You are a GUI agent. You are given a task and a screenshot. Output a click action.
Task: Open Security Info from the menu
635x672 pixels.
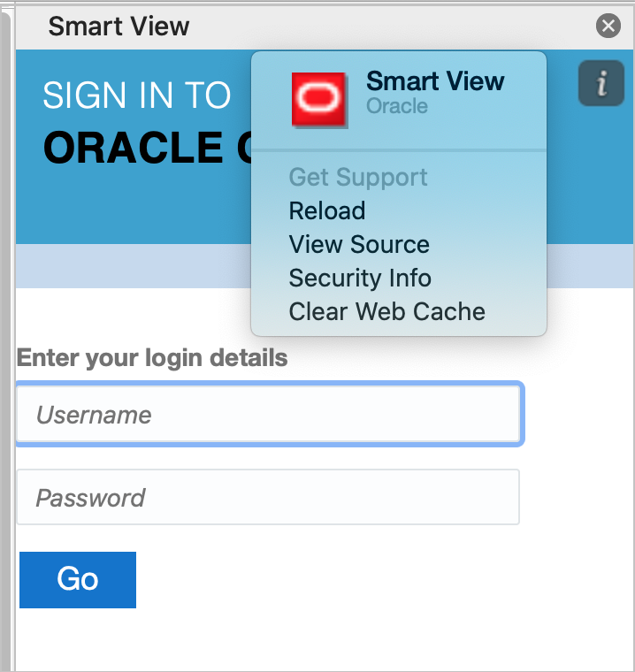(359, 279)
